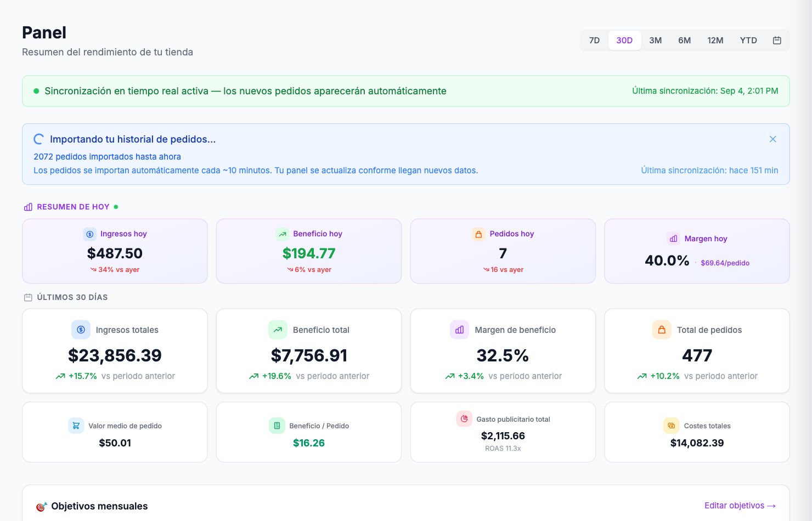812x521 pixels.
Task: Click the $14,082.39 total costs value
Action: pos(697,443)
